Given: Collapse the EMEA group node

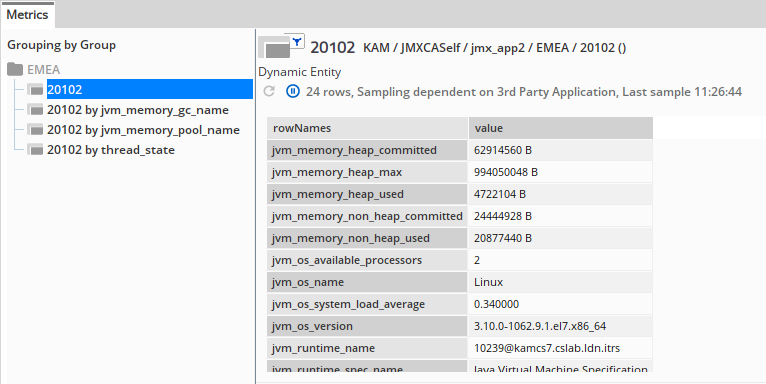Looking at the screenshot, I should point(43,69).
